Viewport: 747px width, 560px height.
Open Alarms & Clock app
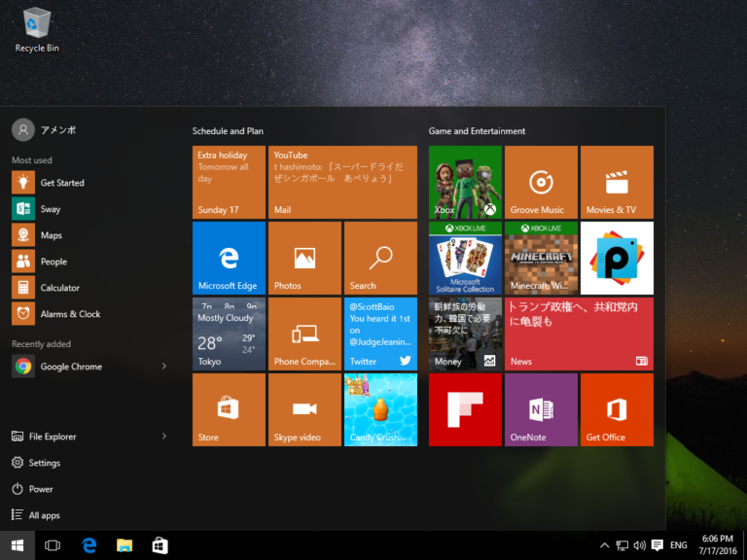pyautogui.click(x=89, y=314)
